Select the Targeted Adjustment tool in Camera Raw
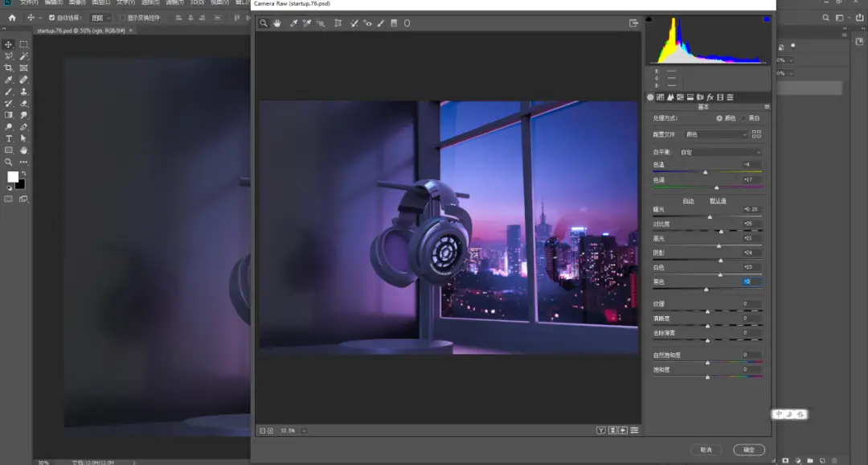This screenshot has height=465, width=868. pos(321,23)
